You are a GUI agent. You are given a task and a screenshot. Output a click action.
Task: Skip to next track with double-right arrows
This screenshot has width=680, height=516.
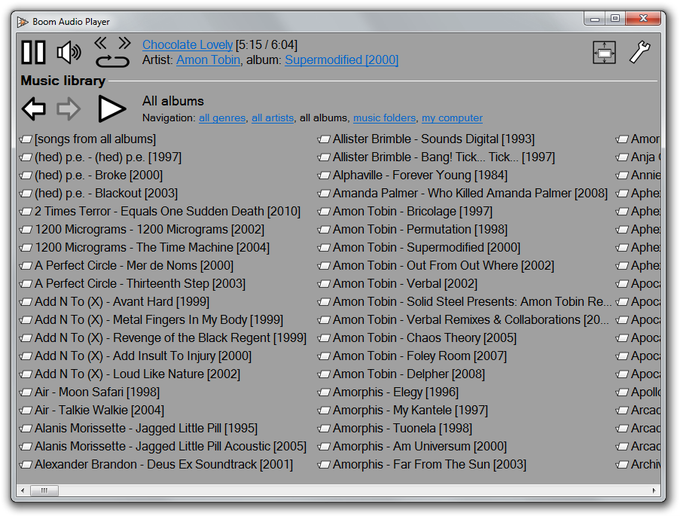pos(124,43)
